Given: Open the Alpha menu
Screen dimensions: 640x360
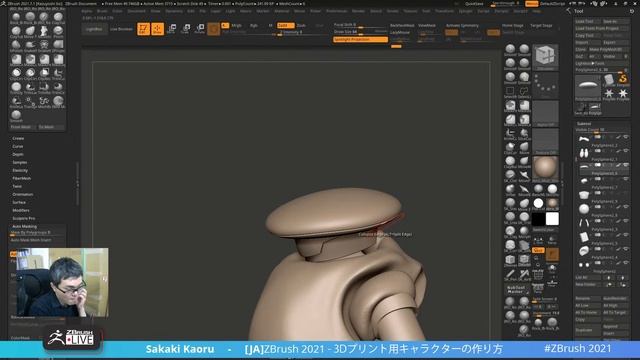Looking at the screenshot, I should click(87, 11).
